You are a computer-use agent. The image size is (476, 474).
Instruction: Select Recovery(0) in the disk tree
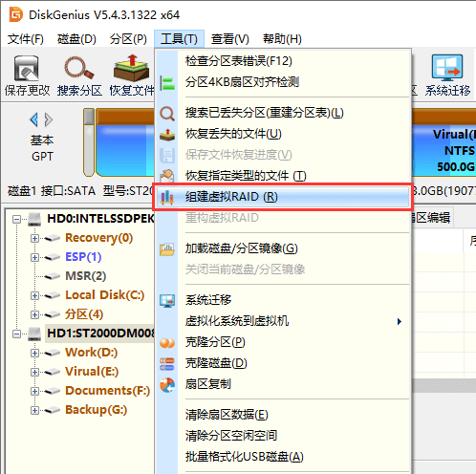[98, 238]
